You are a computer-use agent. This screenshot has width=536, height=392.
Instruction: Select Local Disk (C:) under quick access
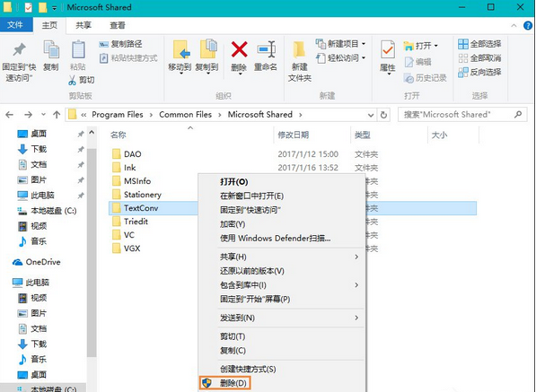coord(47,211)
